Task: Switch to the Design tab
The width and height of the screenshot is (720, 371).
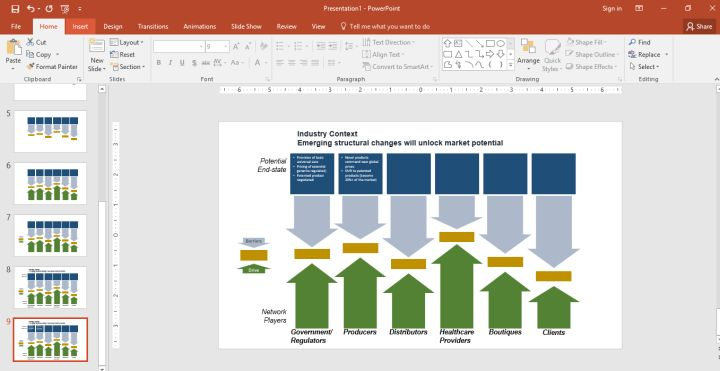Action: (112, 27)
